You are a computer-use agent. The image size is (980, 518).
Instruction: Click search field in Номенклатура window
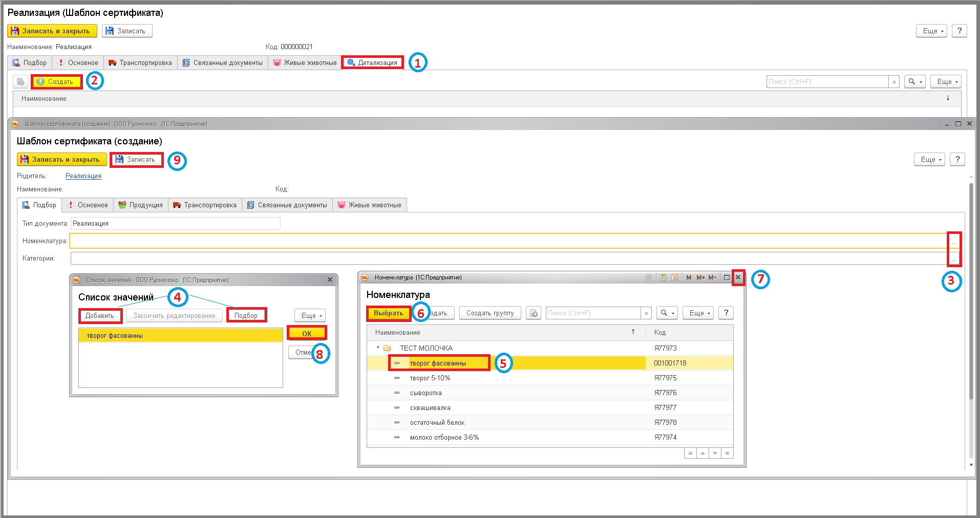point(593,313)
